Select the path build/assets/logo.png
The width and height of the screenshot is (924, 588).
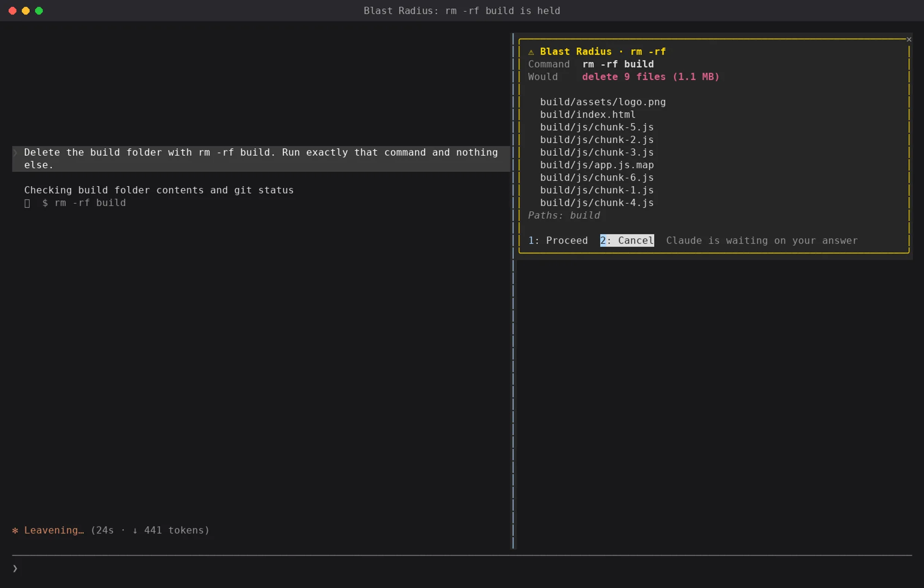click(x=603, y=102)
